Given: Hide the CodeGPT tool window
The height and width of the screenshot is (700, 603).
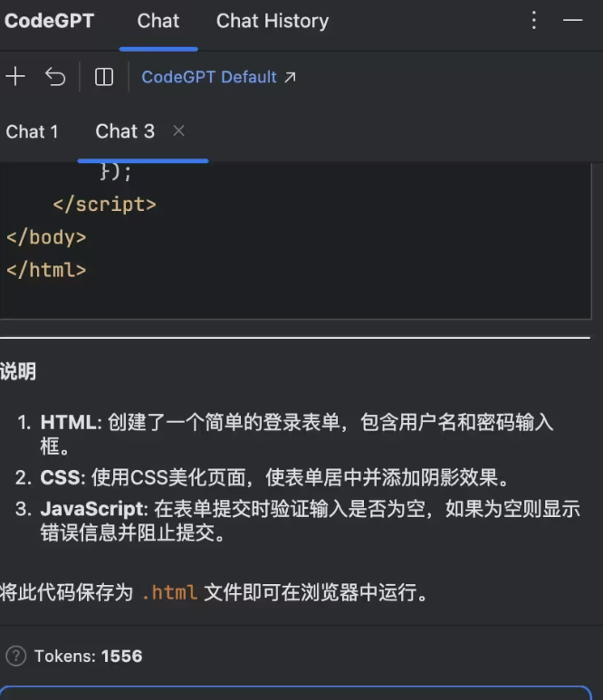Looking at the screenshot, I should tap(573, 20).
